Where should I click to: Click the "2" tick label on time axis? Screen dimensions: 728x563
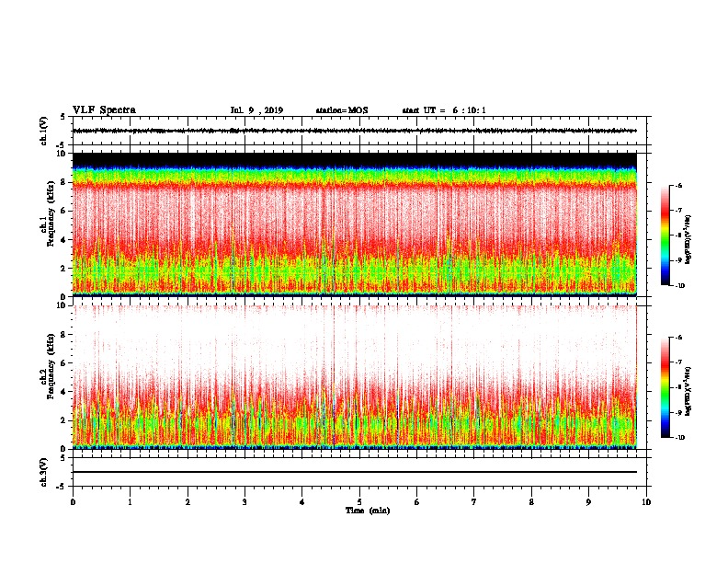coord(188,502)
